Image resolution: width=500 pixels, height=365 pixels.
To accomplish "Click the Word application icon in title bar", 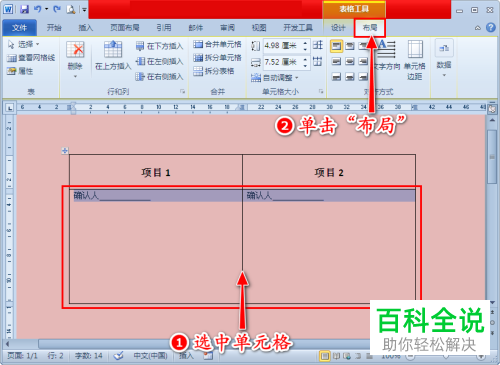I will pos(8,9).
